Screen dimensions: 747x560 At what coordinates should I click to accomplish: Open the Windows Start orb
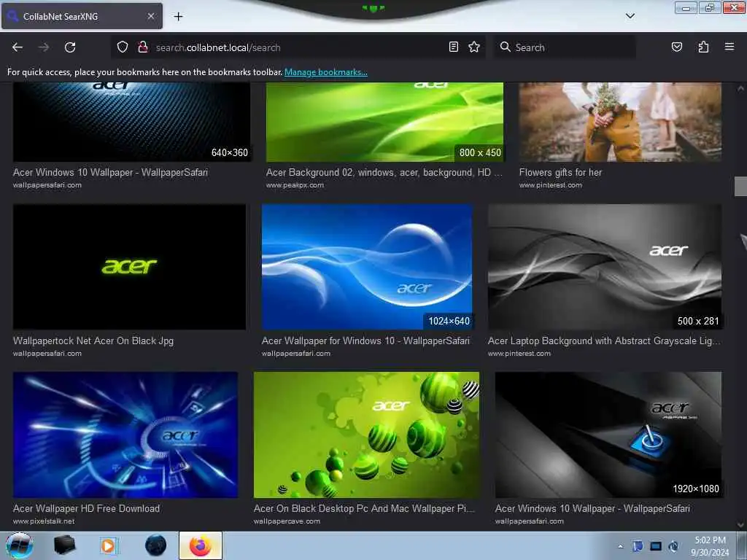pos(20,545)
